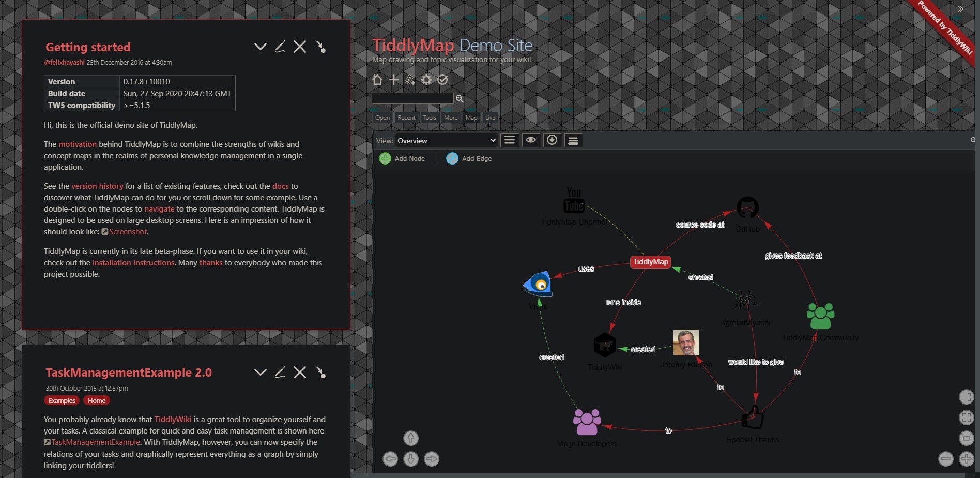The height and width of the screenshot is (478, 980).
Task: Close the Getting started tiddler
Action: click(300, 47)
